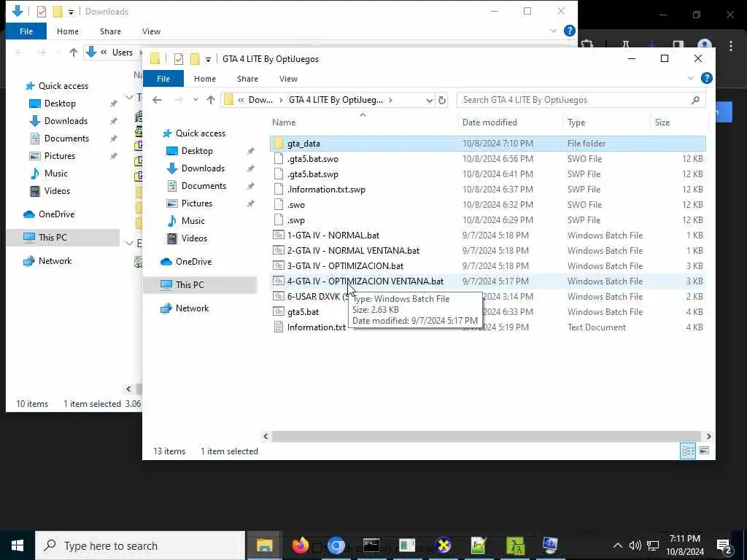Expand ribbon chevron in Downloads window
The image size is (747, 560).
(553, 31)
